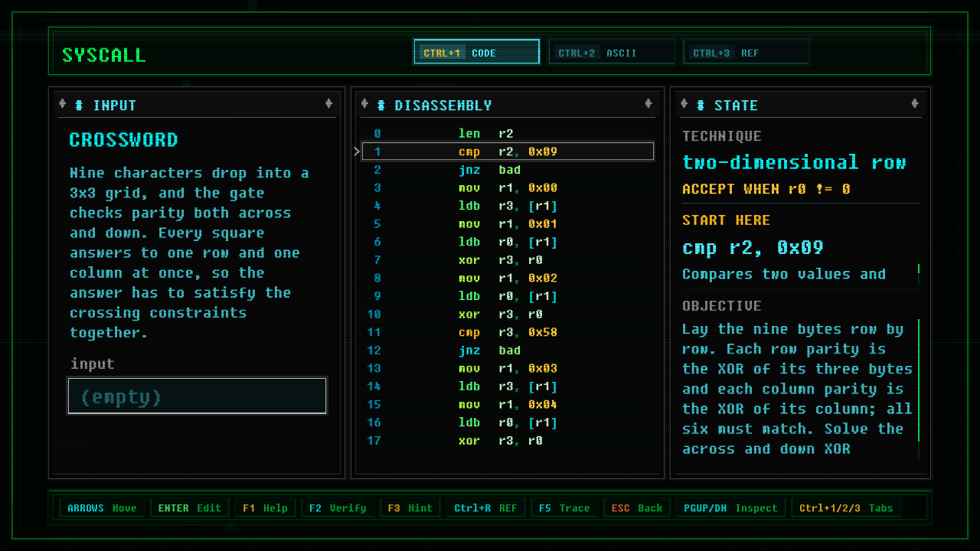Switch to the REF tab
Image resolution: width=980 pixels, height=551 pixels.
pos(746,52)
